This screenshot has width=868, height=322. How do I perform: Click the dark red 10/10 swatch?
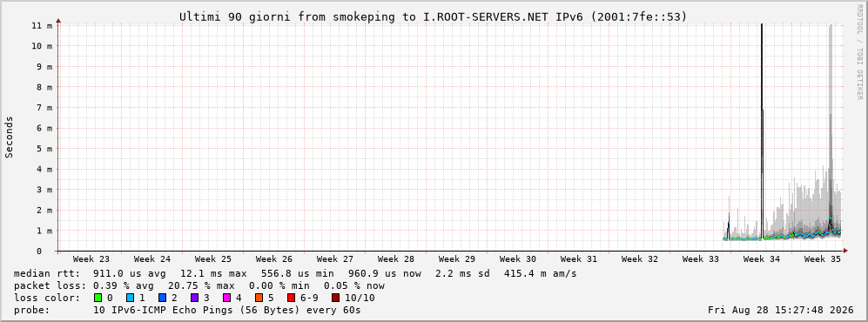click(x=335, y=298)
